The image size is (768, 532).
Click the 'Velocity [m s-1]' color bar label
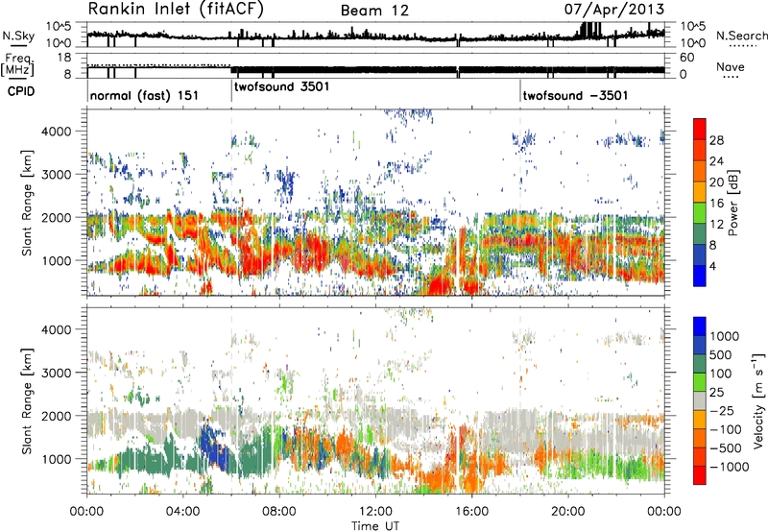click(x=758, y=400)
